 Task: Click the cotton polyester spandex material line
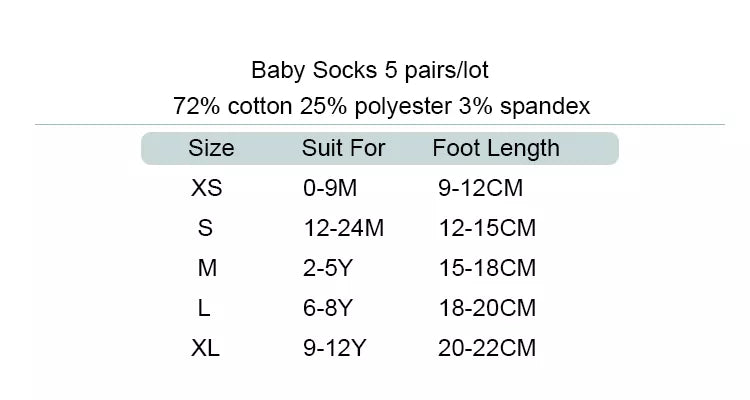[x=381, y=105]
